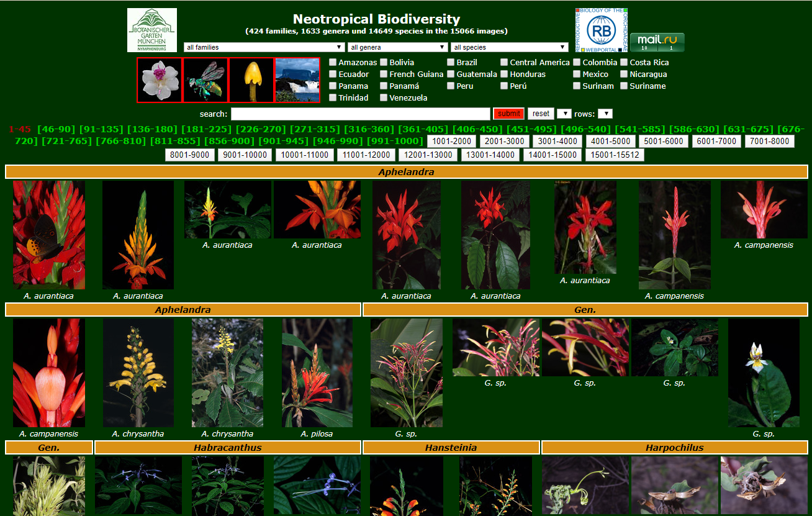Open the Reproductive Biology RB webportal logo
Viewport: 812px width, 516px height.
(602, 30)
